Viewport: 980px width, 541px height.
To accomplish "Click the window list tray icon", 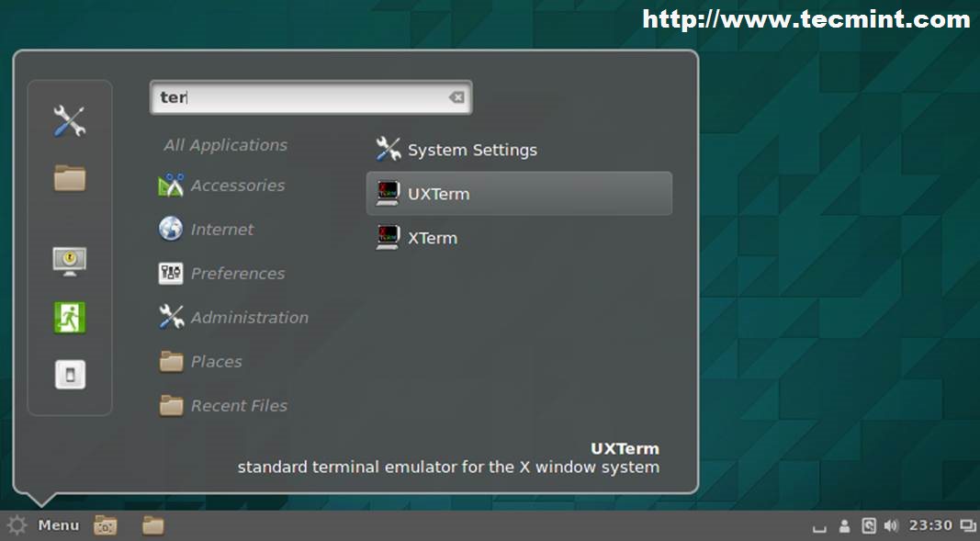I will (968, 526).
